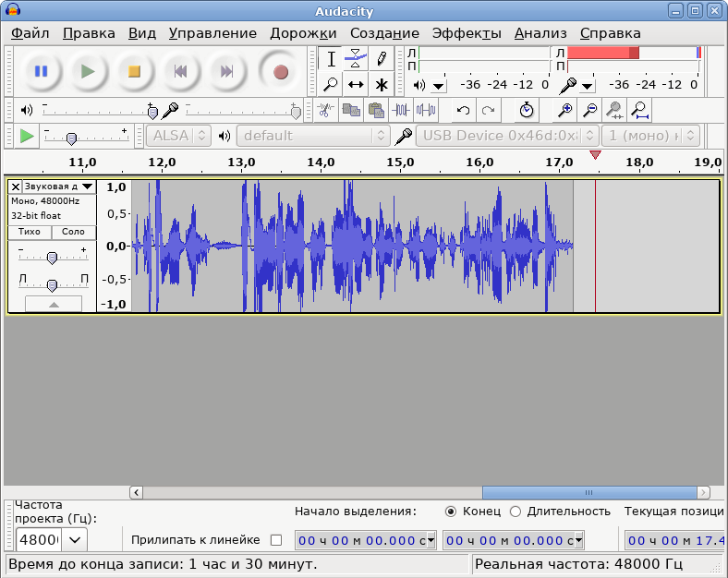728x578 pixels.
Task: Click the project rate 48000 field
Action: pos(39,539)
